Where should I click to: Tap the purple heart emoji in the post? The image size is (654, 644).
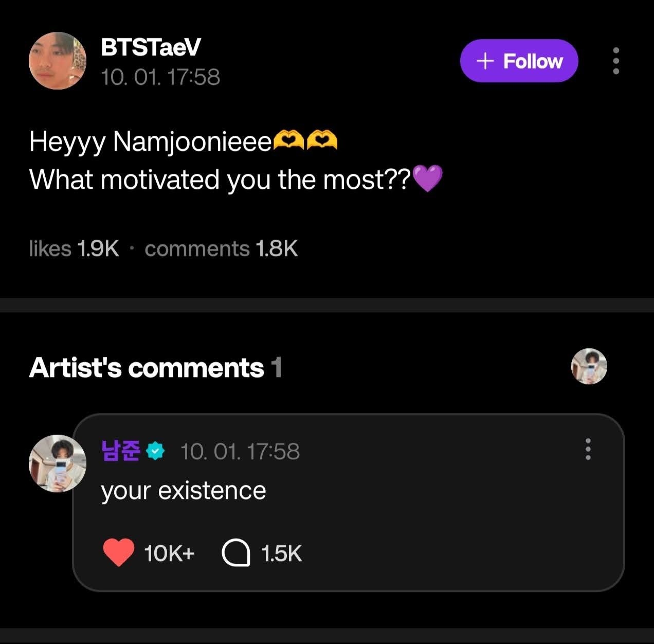pyautogui.click(x=428, y=178)
